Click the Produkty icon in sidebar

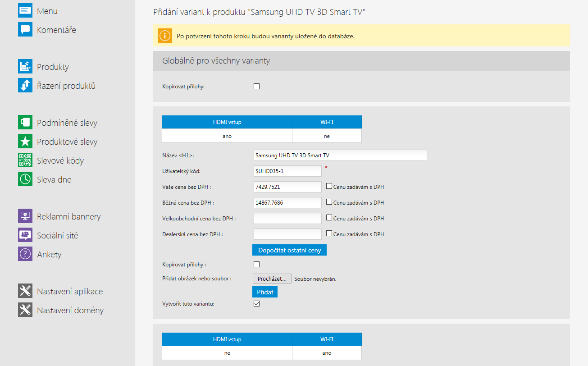pyautogui.click(x=25, y=66)
